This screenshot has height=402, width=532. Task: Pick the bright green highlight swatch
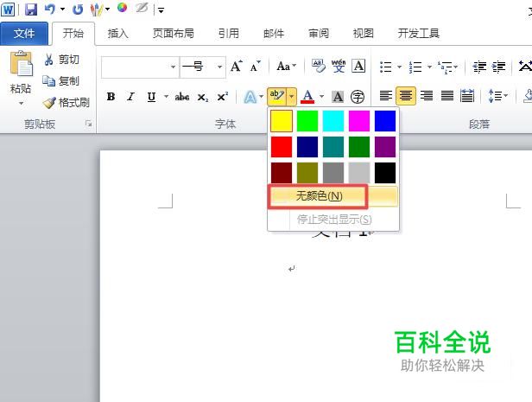pos(307,121)
